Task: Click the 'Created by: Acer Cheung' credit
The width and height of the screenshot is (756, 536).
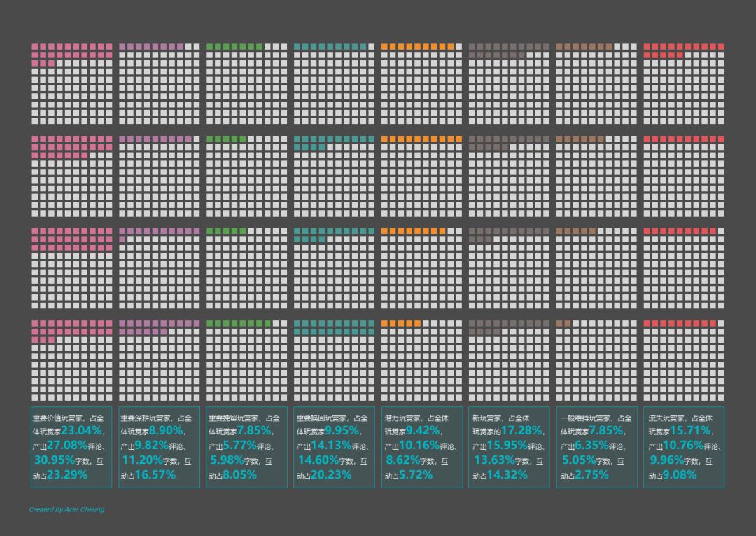Action: pyautogui.click(x=66, y=509)
